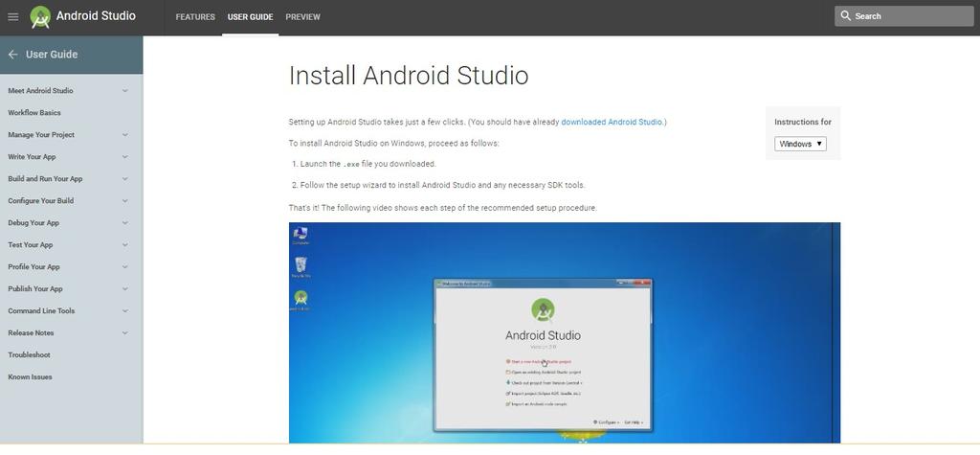Image resolution: width=980 pixels, height=455 pixels.
Task: Expand Command Line Tools chevron
Action: tap(125, 311)
